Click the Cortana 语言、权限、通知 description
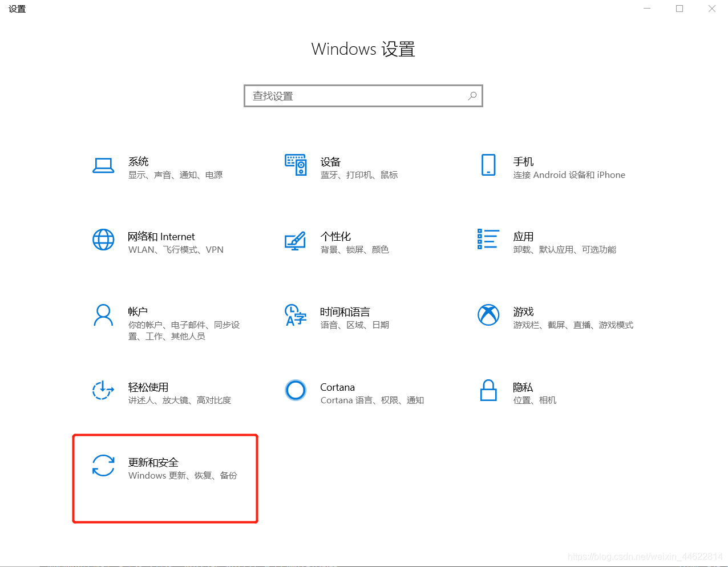Image resolution: width=728 pixels, height=567 pixels. (372, 400)
